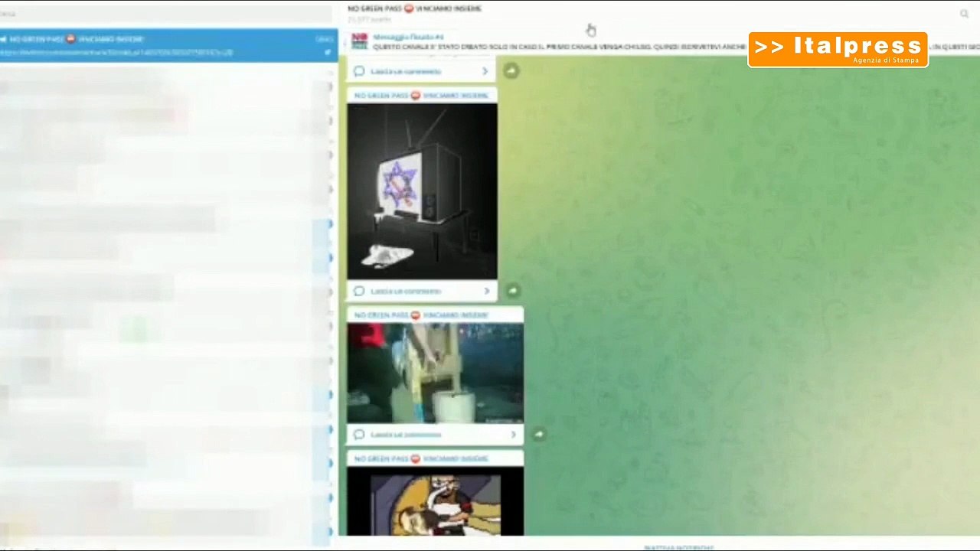980x551 pixels.
Task: Open 'Lascia un commento' under television image
Action: click(406, 291)
